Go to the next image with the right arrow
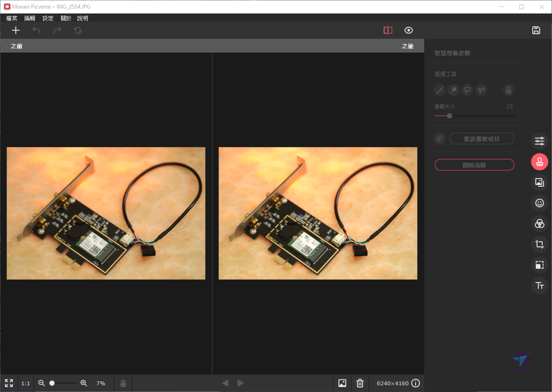This screenshot has width=552, height=392. click(x=240, y=383)
